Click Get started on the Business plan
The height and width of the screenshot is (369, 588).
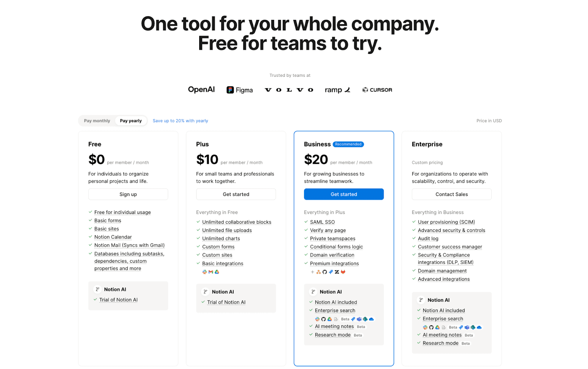pos(344,194)
